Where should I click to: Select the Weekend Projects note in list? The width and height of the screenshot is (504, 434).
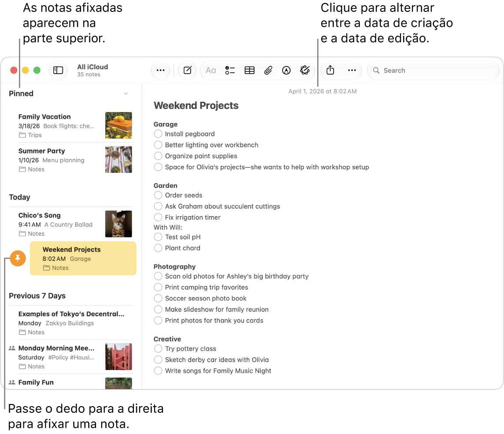pyautogui.click(x=83, y=258)
